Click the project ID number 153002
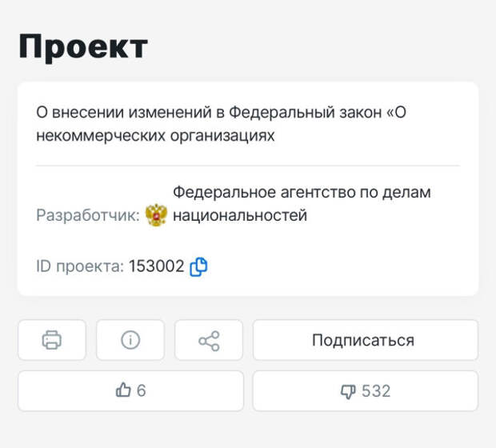 156,266
